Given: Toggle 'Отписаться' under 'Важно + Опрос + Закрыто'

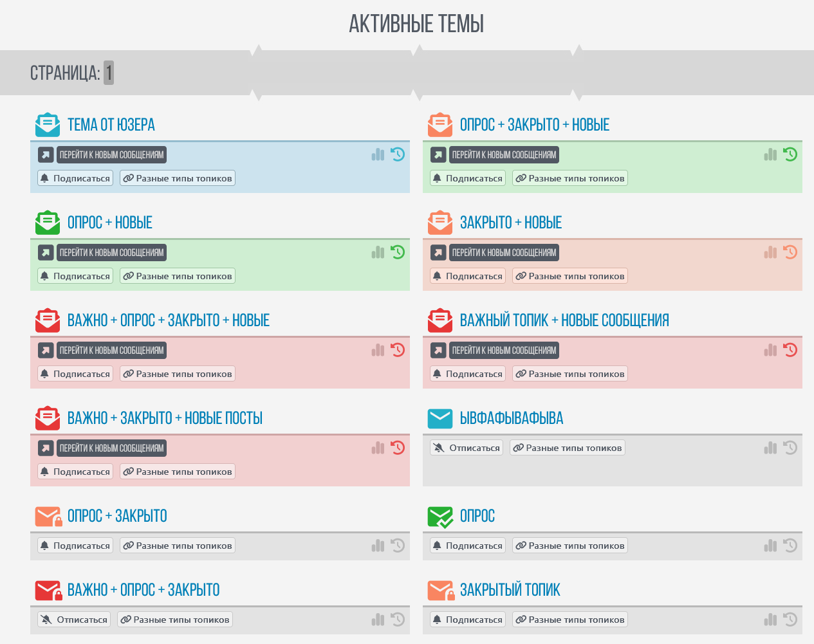Looking at the screenshot, I should click(x=74, y=620).
